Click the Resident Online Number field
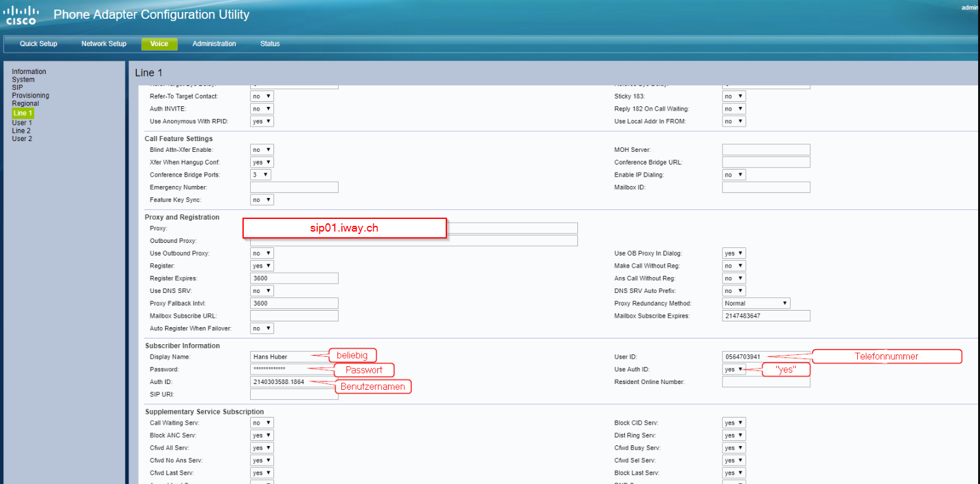Image resolution: width=980 pixels, height=484 pixels. [766, 382]
